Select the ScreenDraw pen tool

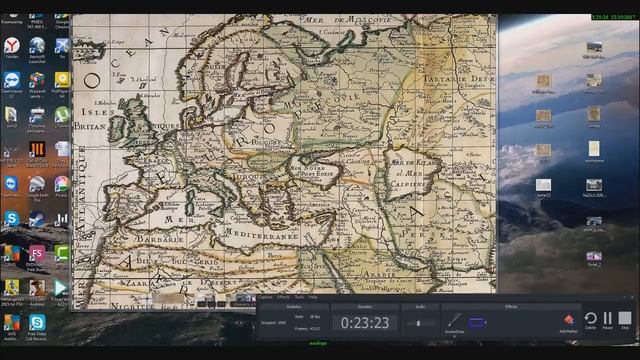pos(454,320)
